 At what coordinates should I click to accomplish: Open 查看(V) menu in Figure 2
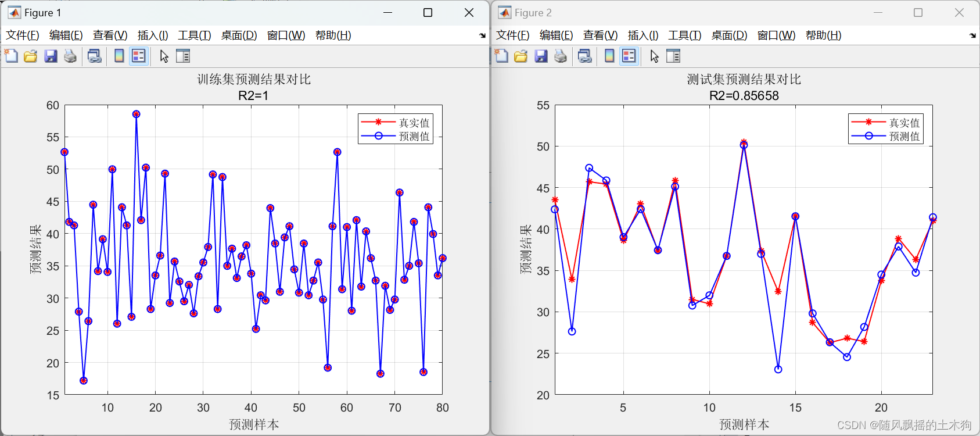[x=601, y=35]
